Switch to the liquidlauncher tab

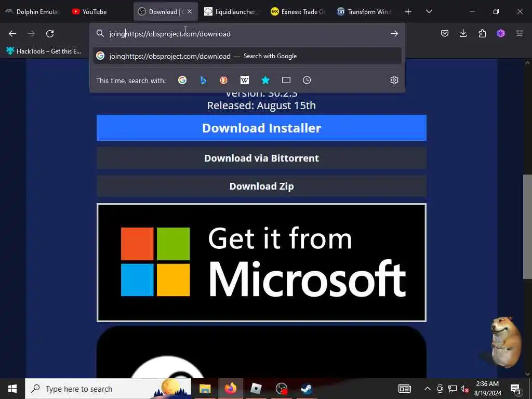pos(231,12)
